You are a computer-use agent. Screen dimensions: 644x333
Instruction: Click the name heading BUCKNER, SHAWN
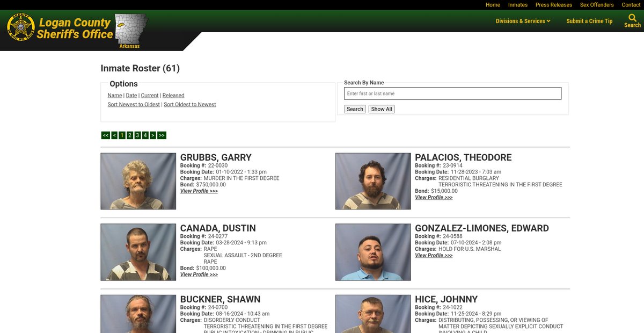click(x=220, y=299)
